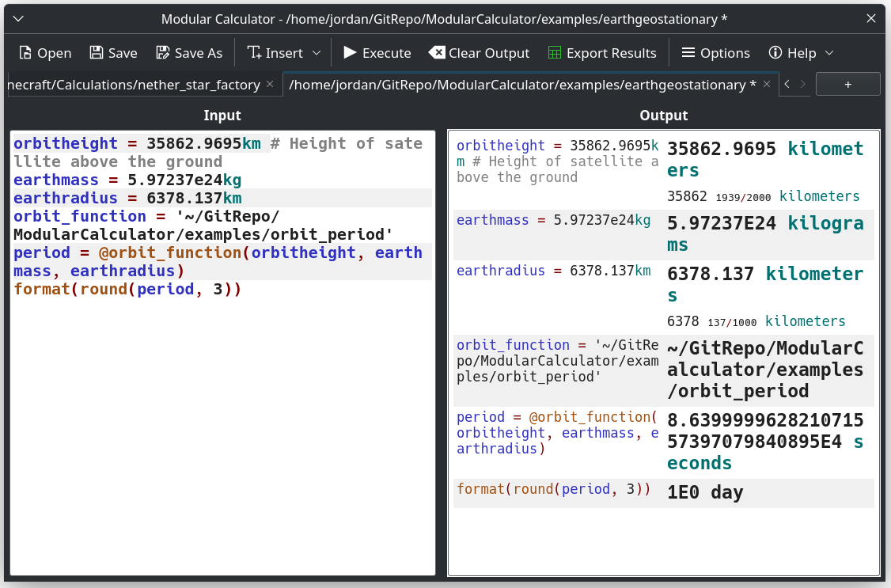Open the window menu chevron in the title bar
This screenshot has height=588, width=891.
point(18,19)
